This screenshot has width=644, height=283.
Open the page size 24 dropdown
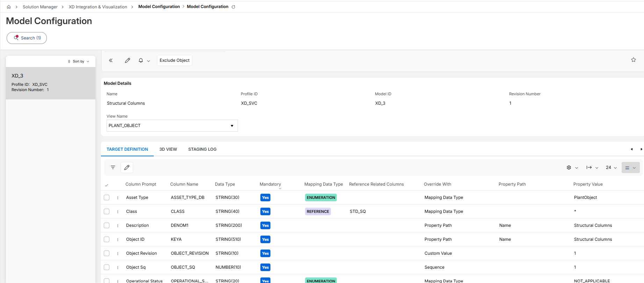[x=611, y=167]
